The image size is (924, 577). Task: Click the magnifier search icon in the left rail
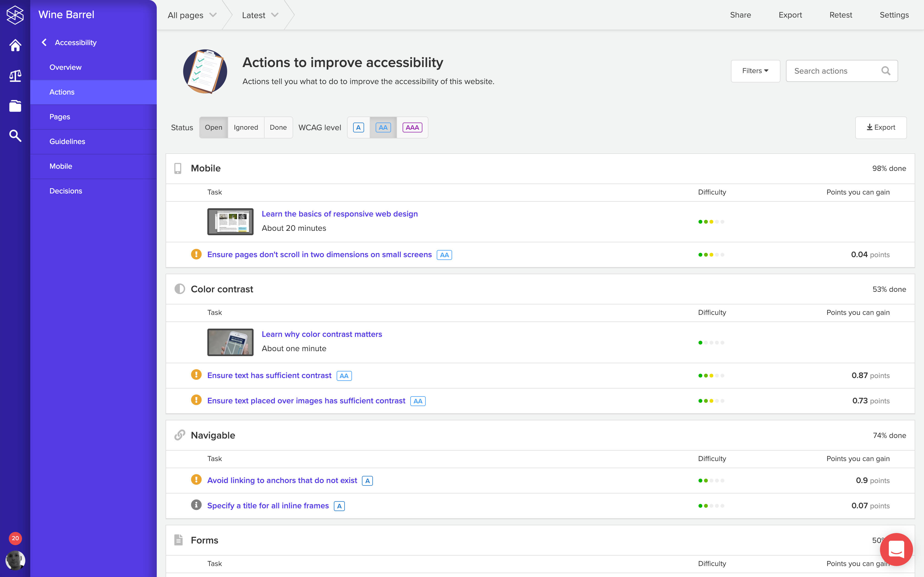coord(15,136)
